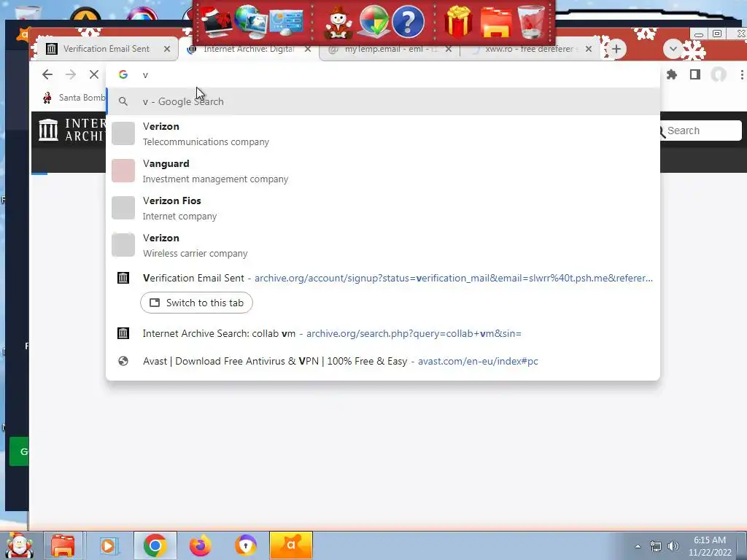The width and height of the screenshot is (747, 560).
Task: Click the Internet Archive Search field
Action: (701, 131)
